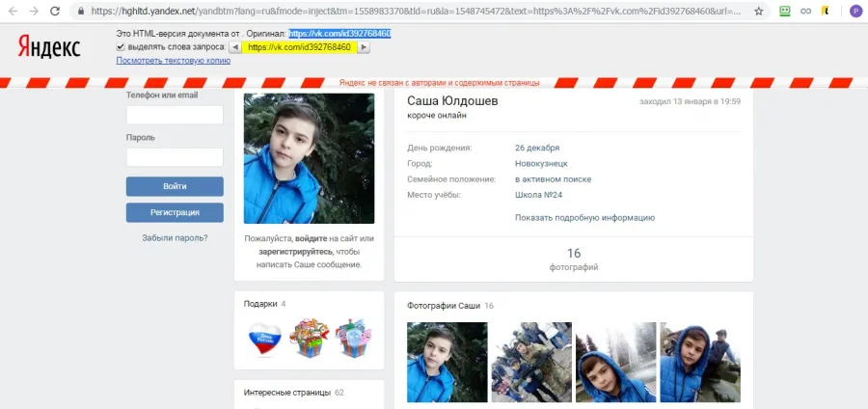Expand 'Показать подробную информацию'
Image resolution: width=868 pixels, height=409 pixels.
[584, 218]
